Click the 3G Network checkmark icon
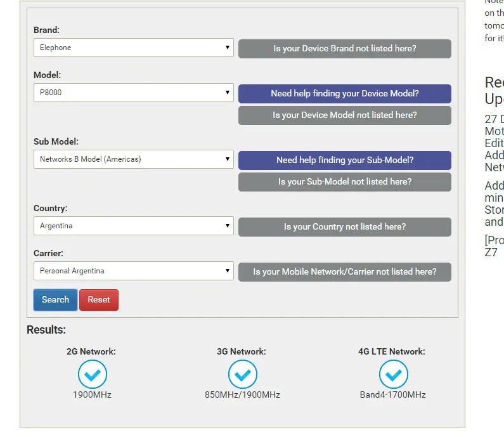The image size is (504, 437). click(x=242, y=375)
